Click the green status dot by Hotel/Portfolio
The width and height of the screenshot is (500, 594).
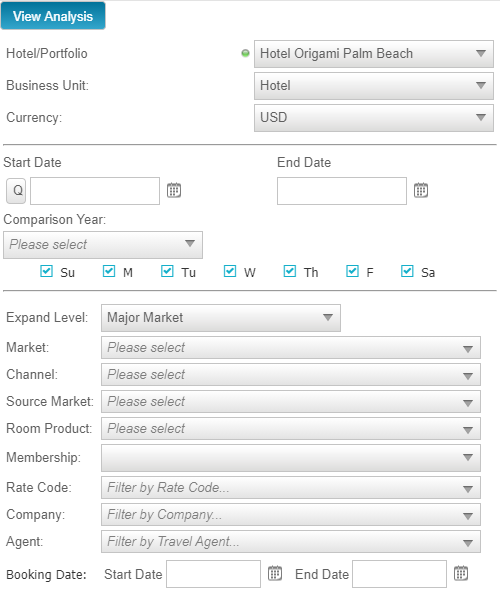click(x=245, y=53)
